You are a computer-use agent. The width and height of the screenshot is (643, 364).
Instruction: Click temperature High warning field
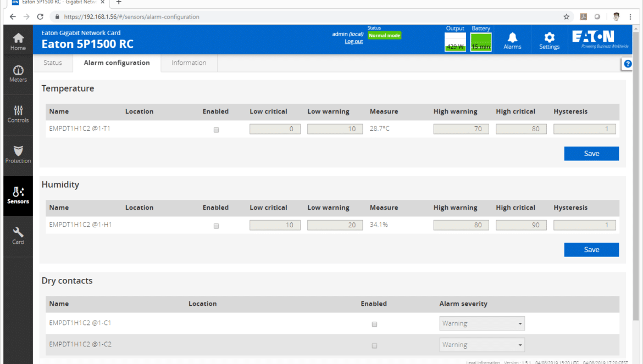[x=461, y=129]
